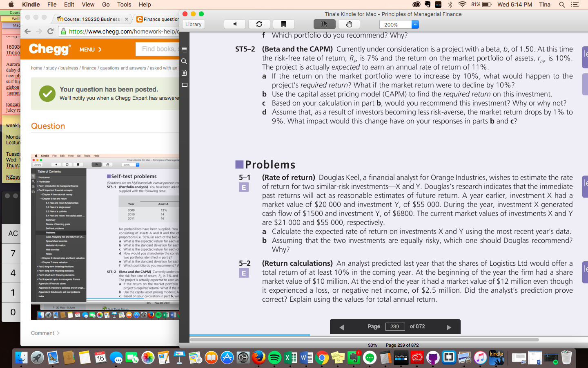Open the Kindle search magnifier icon
The height and width of the screenshot is (368, 588).
[184, 61]
